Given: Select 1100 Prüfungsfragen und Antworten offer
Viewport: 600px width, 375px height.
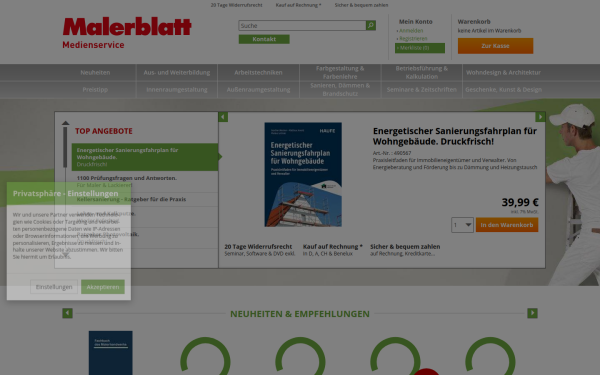Looking at the screenshot, I should tap(145, 181).
